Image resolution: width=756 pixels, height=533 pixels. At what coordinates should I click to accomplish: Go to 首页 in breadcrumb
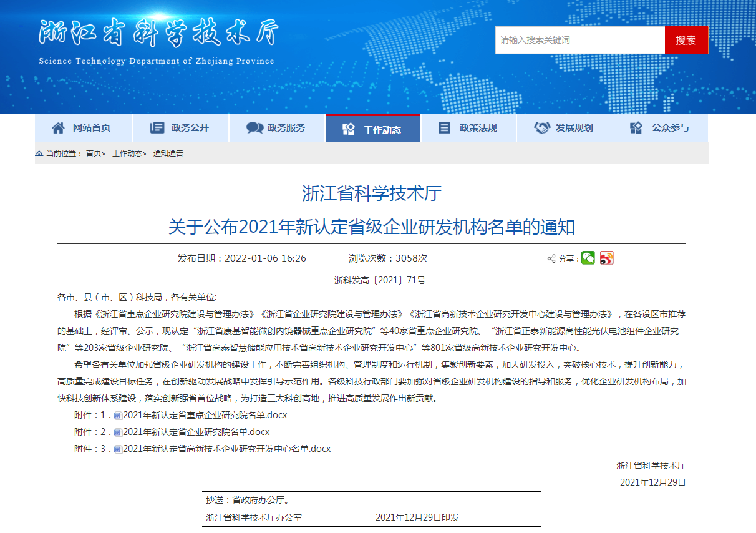(94, 154)
